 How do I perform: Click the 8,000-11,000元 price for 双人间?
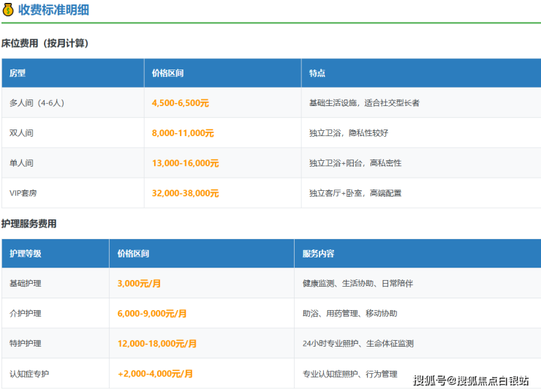click(x=183, y=133)
